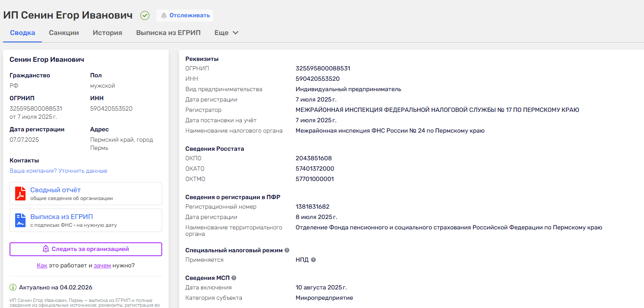
Task: Click the Как link
Action: [x=42, y=266]
